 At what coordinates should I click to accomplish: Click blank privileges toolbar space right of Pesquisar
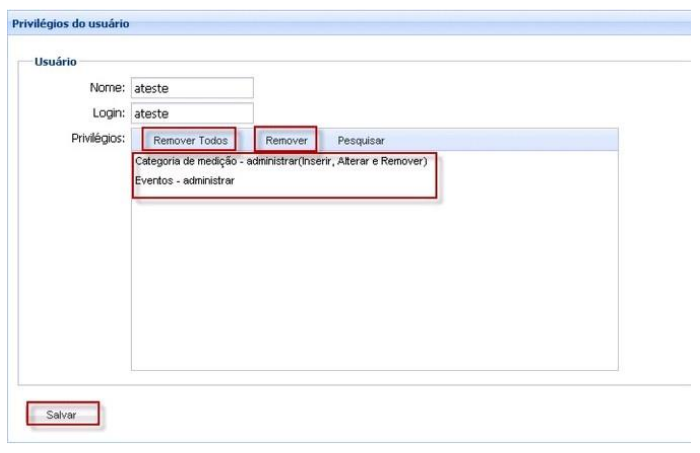click(500, 140)
